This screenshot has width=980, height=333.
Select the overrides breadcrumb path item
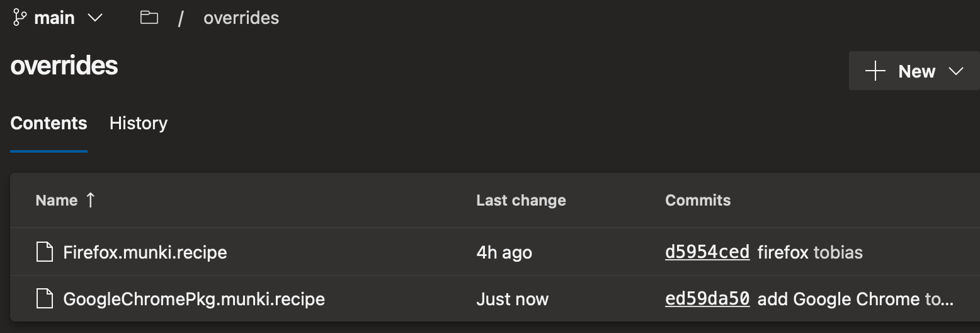pos(241,18)
